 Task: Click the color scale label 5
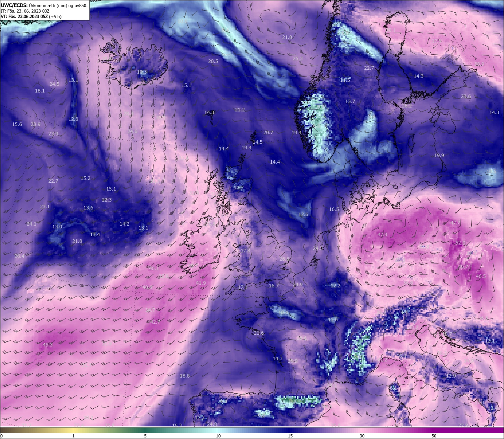pyautogui.click(x=145, y=436)
